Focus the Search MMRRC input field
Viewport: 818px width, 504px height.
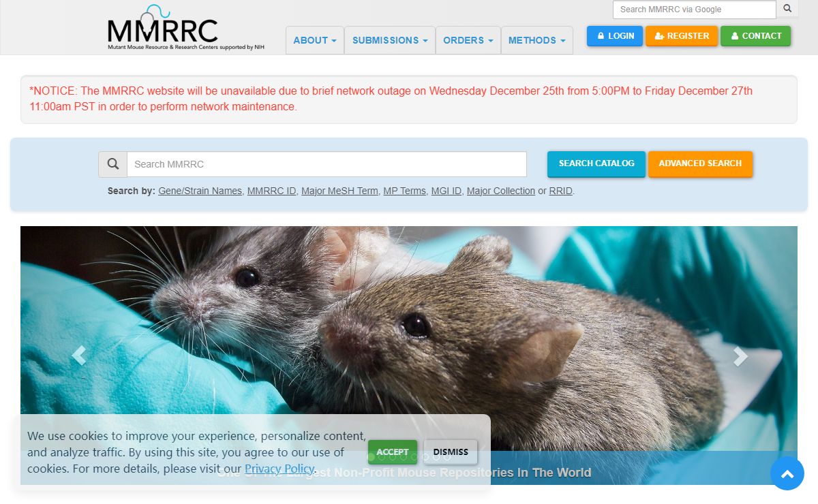point(327,164)
